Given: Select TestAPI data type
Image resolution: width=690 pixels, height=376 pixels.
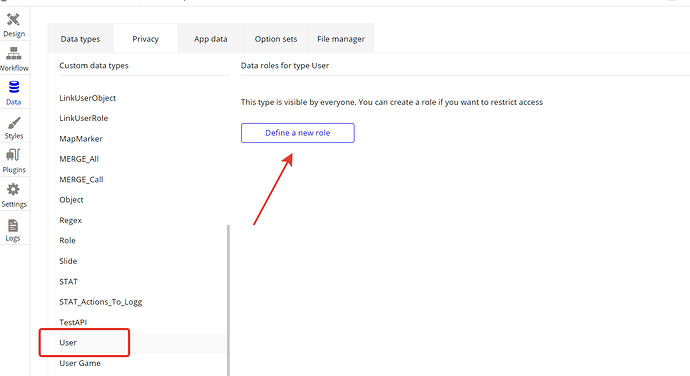Looking at the screenshot, I should tap(73, 322).
